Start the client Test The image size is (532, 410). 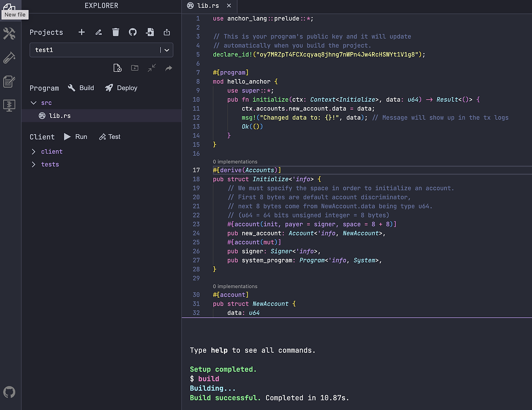pyautogui.click(x=110, y=137)
